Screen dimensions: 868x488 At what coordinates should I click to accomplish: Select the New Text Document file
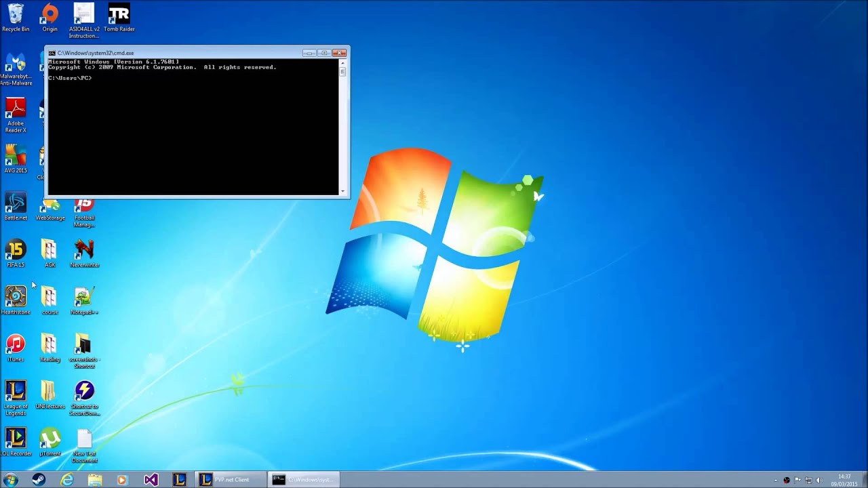84,446
